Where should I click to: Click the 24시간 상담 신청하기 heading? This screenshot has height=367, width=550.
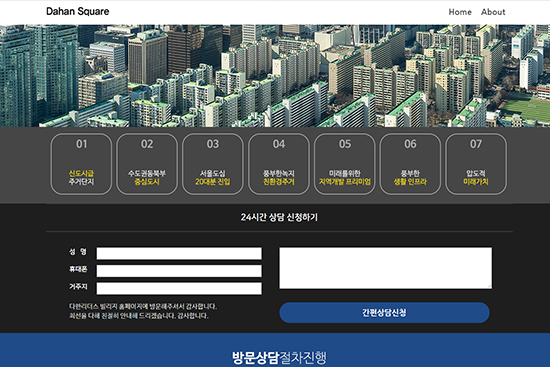tap(279, 217)
